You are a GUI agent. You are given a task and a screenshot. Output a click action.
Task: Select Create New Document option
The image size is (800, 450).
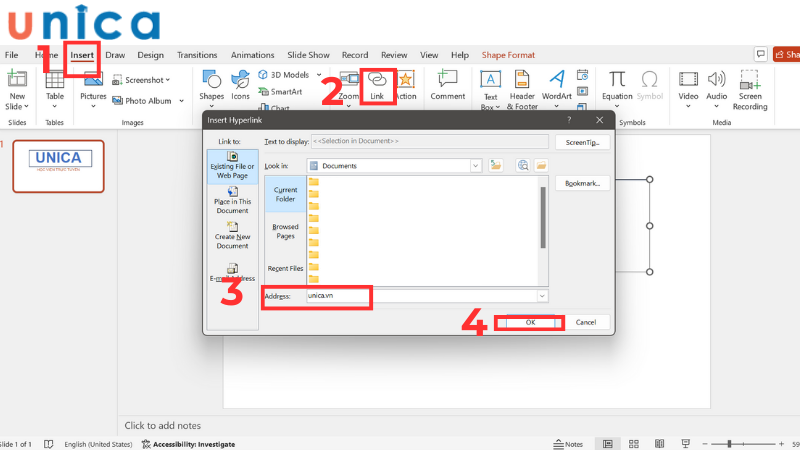pos(232,235)
